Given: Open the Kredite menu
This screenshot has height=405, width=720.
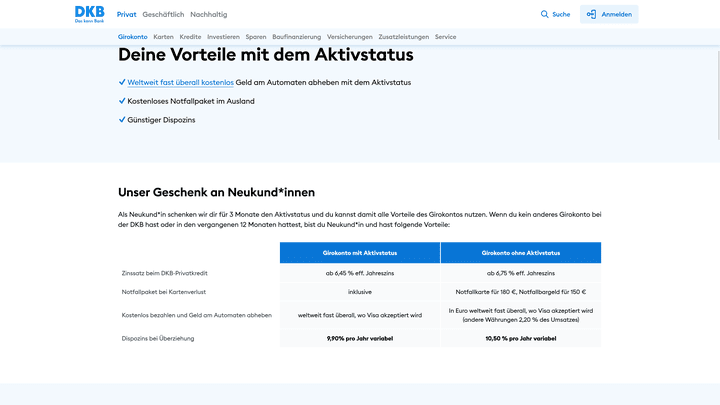Looking at the screenshot, I should pos(190,37).
